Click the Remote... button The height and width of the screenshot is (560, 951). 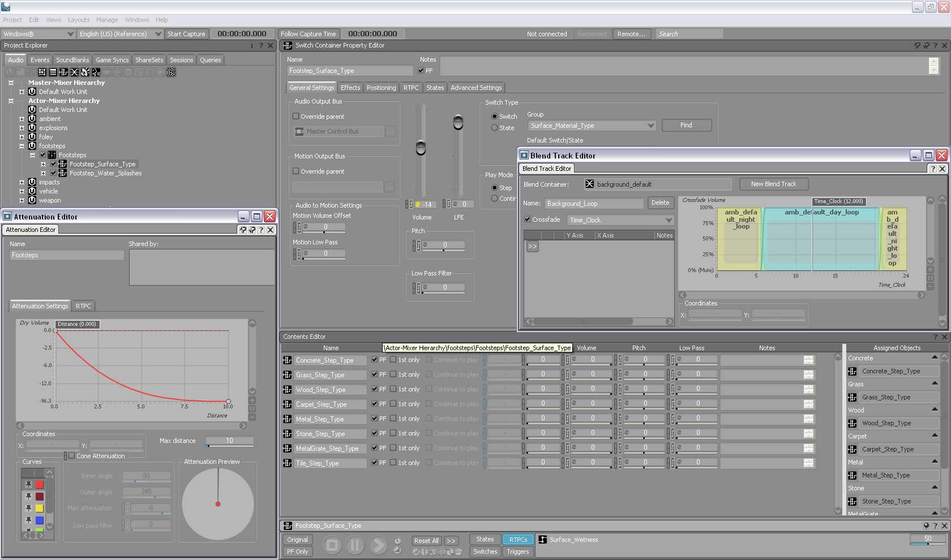pos(631,34)
